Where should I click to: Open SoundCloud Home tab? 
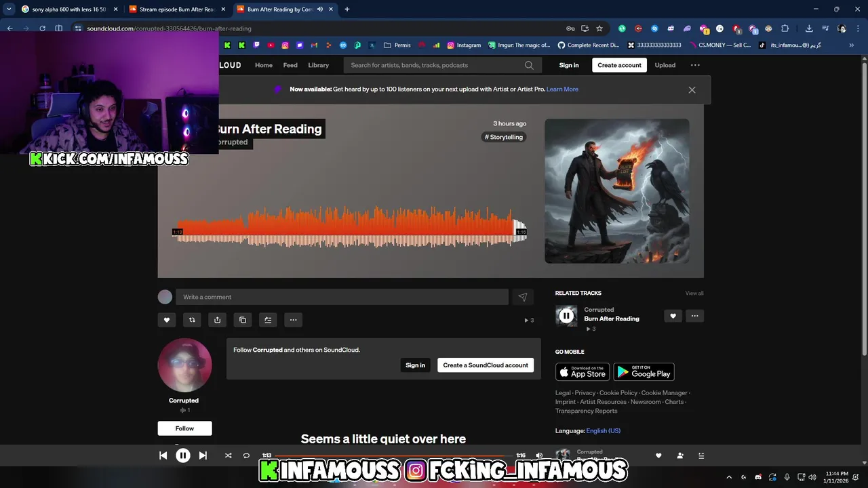(264, 65)
